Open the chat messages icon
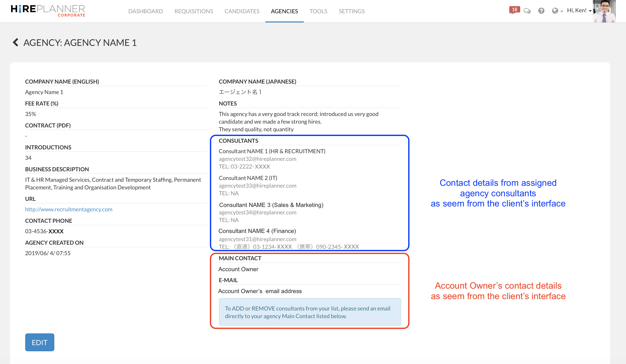 click(x=527, y=11)
